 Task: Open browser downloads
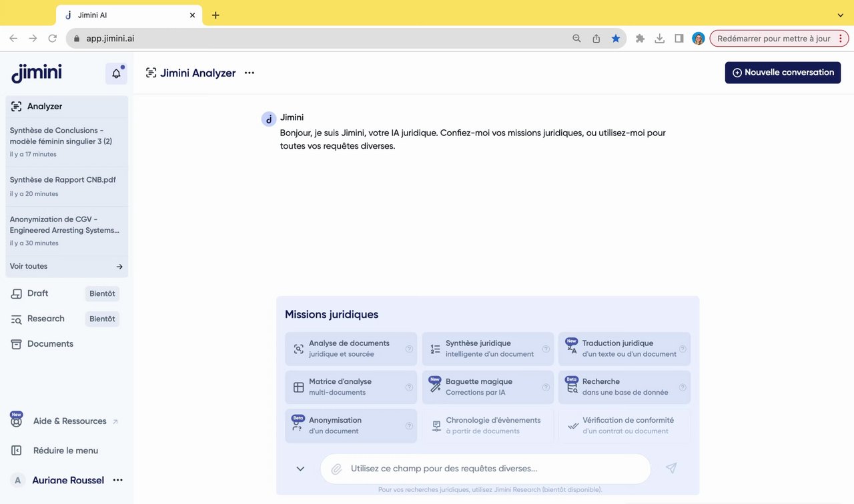(659, 39)
